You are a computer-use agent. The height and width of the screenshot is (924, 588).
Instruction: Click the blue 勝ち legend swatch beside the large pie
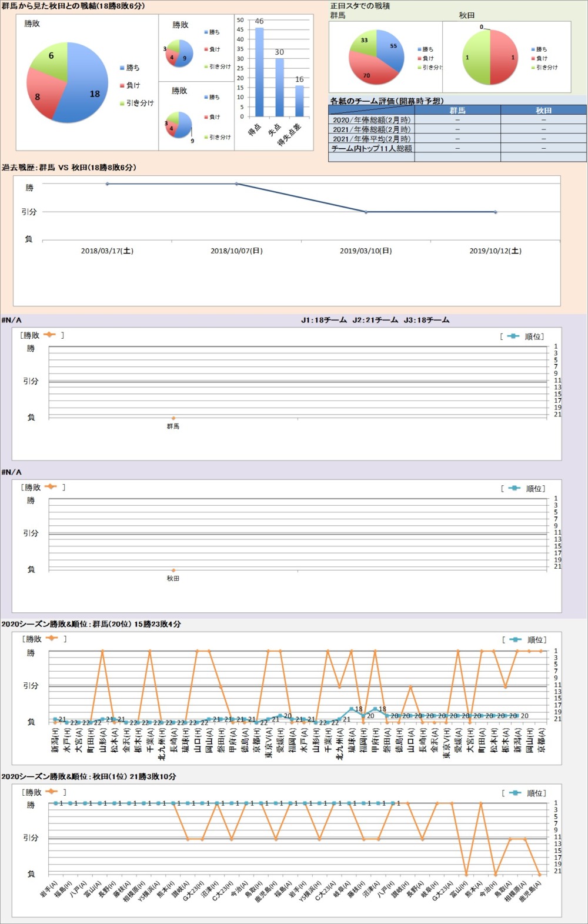tap(122, 68)
